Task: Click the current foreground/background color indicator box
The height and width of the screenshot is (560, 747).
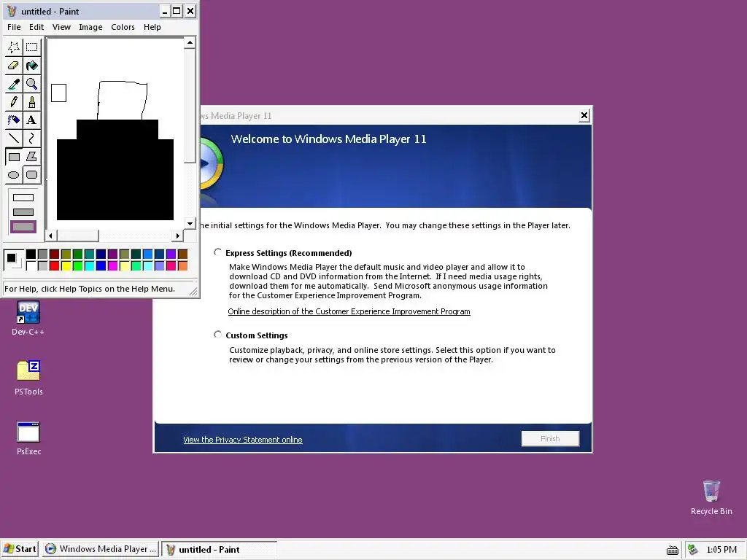Action: coord(13,260)
